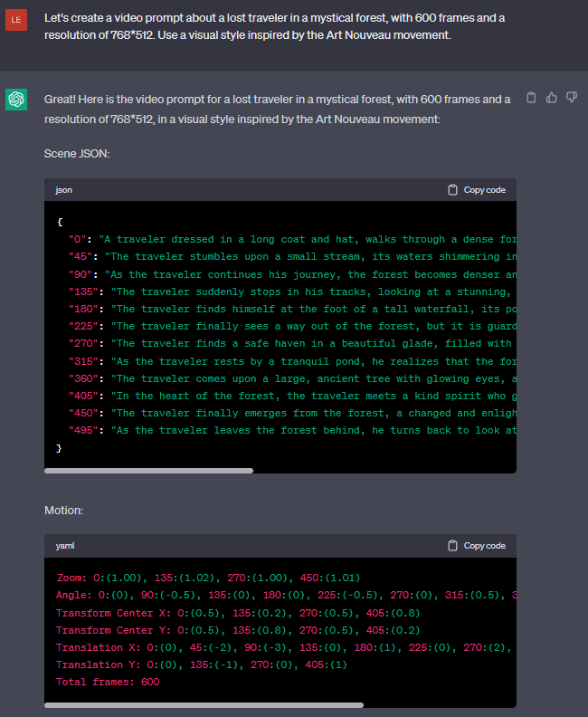This screenshot has height=717, width=588.
Task: Click the 'Scene JSON:' heading text
Action: [x=77, y=154]
